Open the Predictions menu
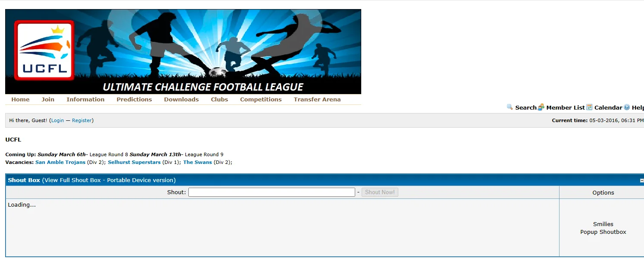644x258 pixels. tap(134, 99)
